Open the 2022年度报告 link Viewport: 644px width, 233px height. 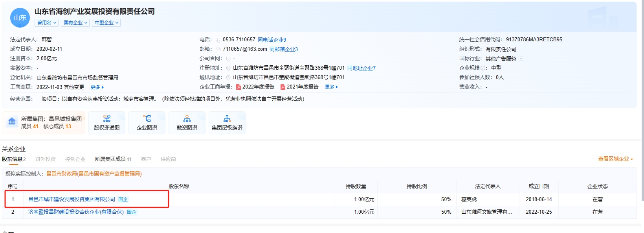[x=258, y=87]
